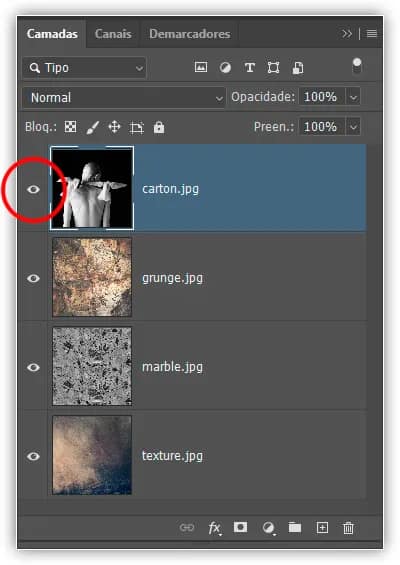Select the carton.jpg layer thumbnail
Viewport: 400px width, 565px height.
92,188
